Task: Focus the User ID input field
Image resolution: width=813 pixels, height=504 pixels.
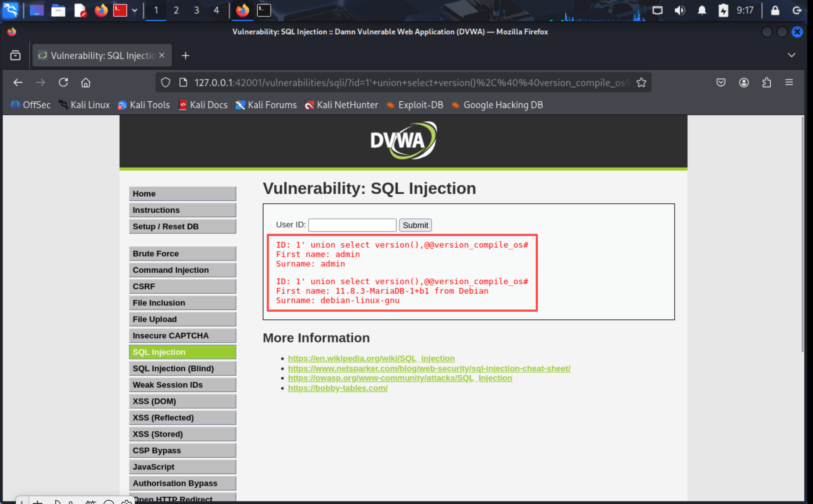Action: (352, 225)
